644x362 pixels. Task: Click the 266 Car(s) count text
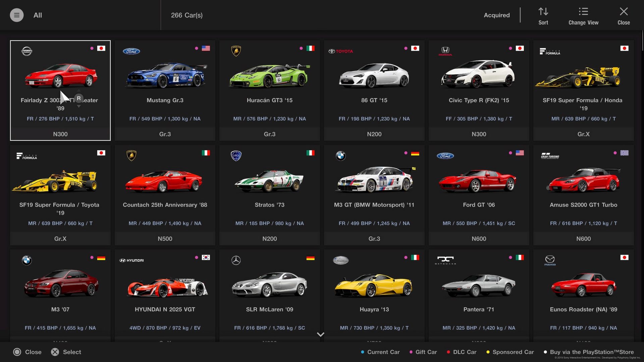pos(187,15)
